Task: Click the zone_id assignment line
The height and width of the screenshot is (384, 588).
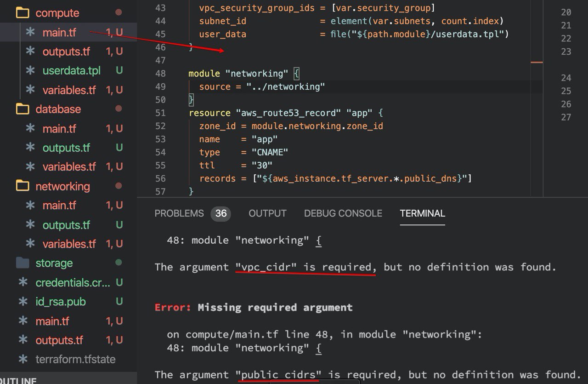Action: coord(291,126)
